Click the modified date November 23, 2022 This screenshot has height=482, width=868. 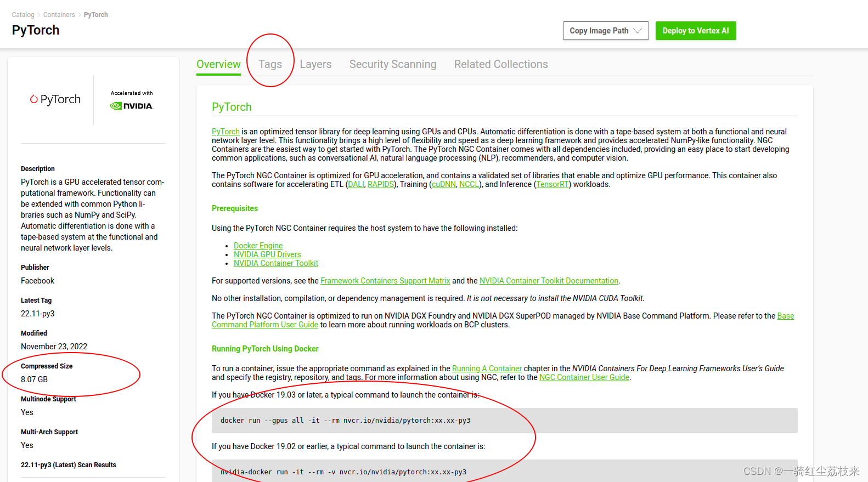tap(54, 347)
